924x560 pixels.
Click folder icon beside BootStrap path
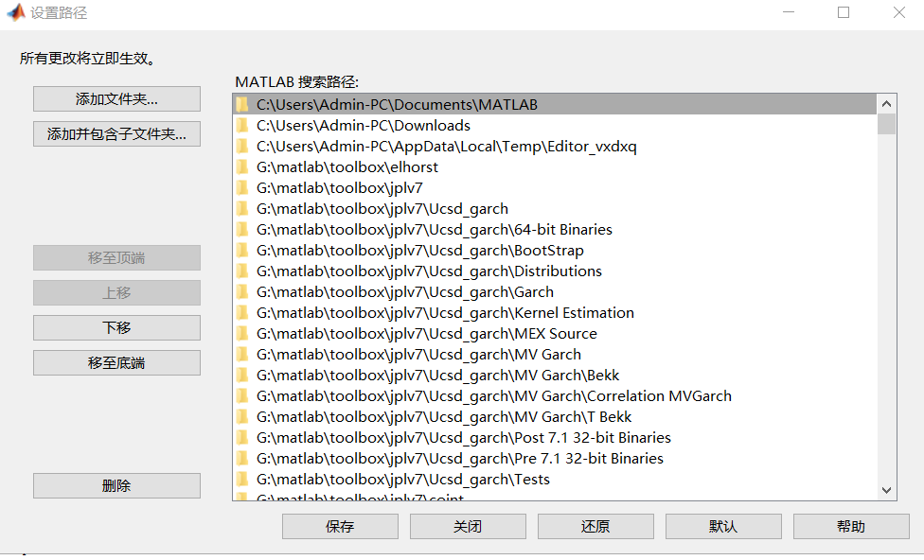pos(242,251)
